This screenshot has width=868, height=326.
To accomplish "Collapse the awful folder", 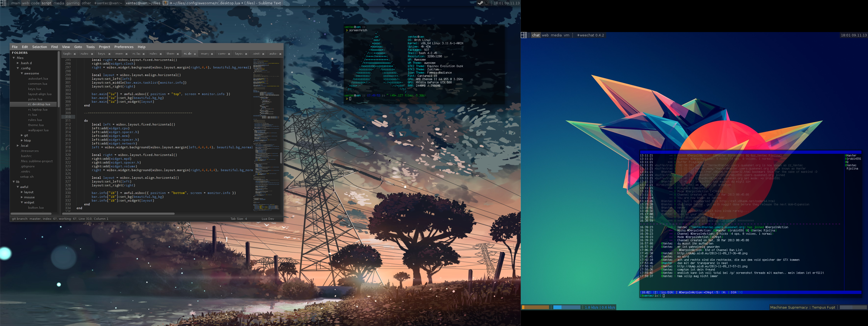I will click(x=18, y=187).
